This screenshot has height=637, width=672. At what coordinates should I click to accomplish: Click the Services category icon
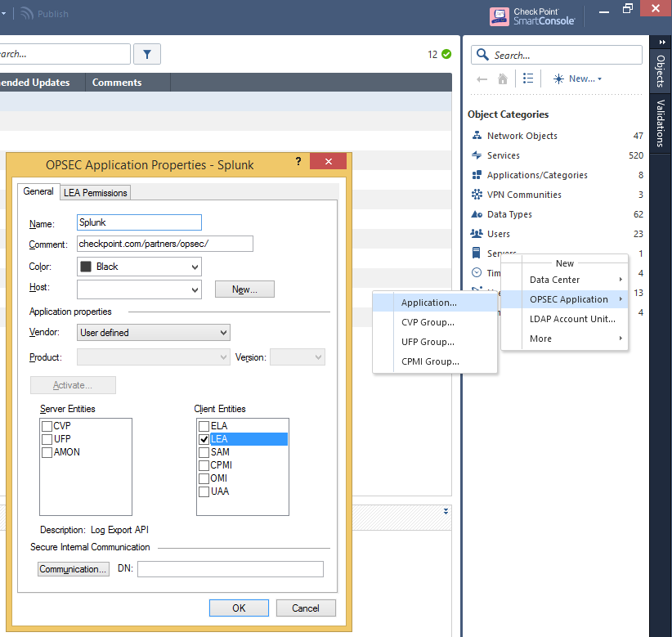pyautogui.click(x=477, y=155)
